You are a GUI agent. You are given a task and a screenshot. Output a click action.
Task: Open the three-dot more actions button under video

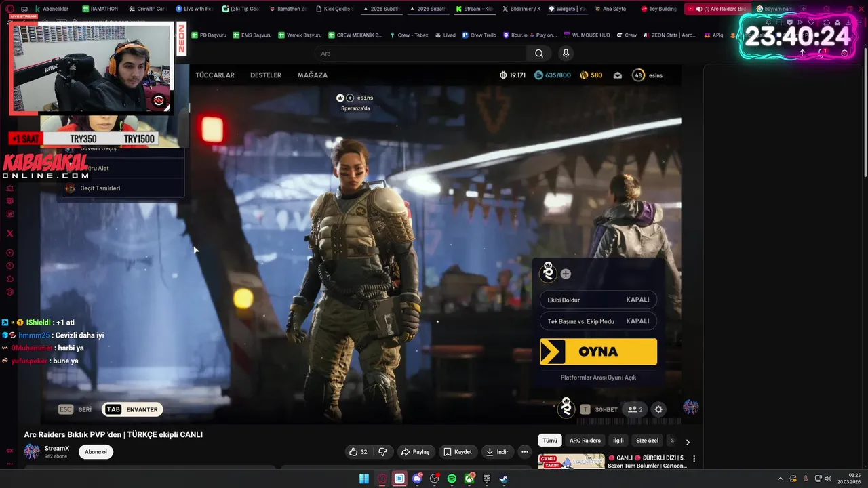(524, 452)
